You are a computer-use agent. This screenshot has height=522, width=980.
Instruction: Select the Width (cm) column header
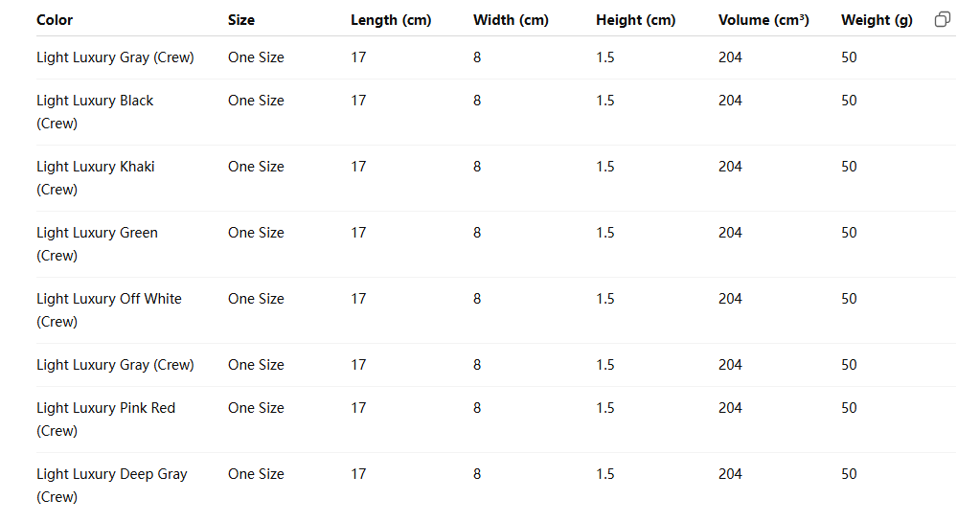tap(511, 20)
